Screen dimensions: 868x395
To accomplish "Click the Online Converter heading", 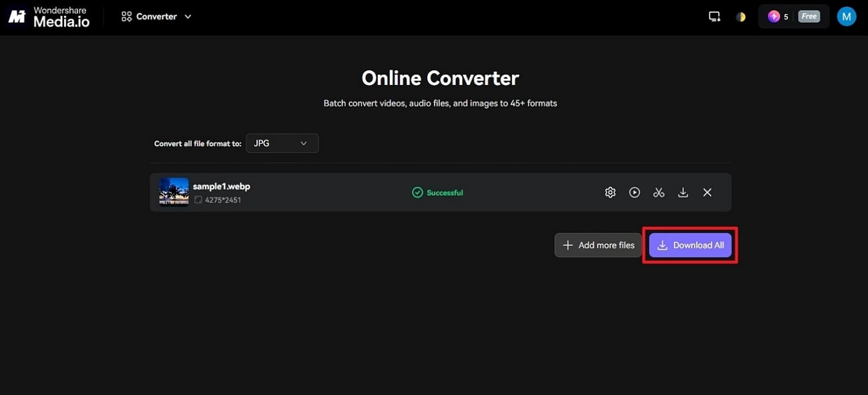I will coord(440,78).
